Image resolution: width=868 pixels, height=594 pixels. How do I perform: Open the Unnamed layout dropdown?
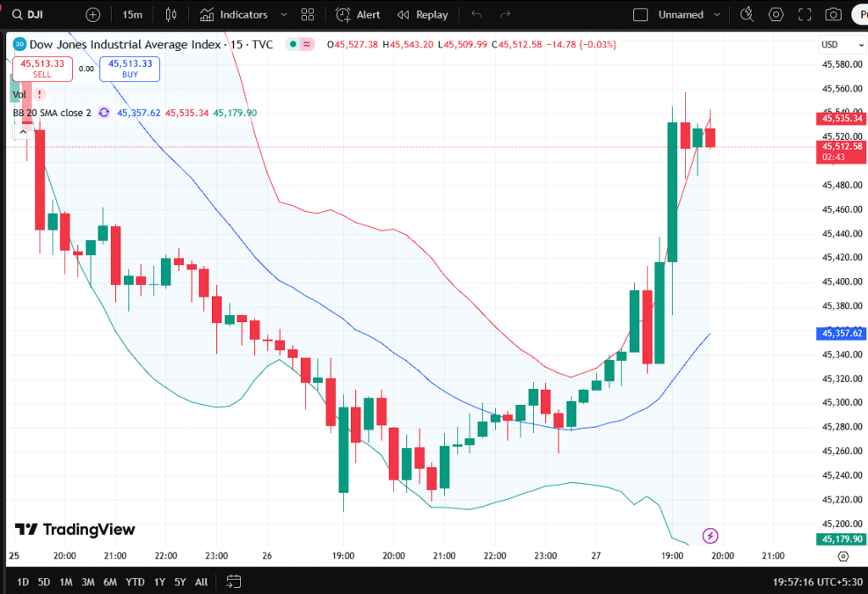[688, 15]
